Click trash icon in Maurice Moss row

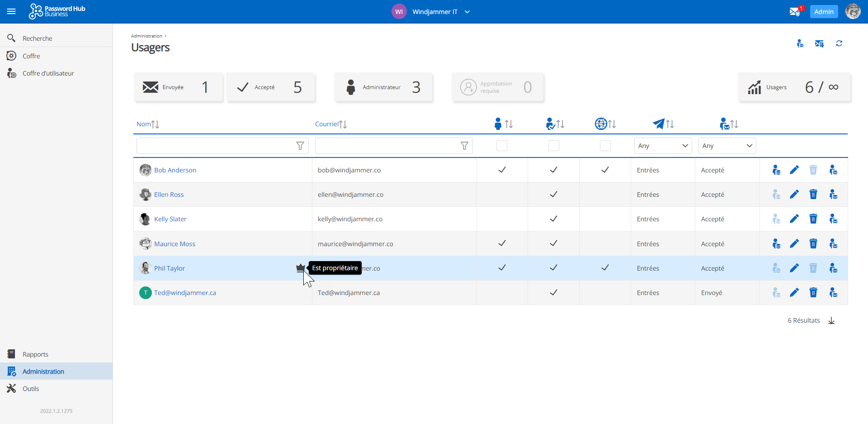[813, 244]
